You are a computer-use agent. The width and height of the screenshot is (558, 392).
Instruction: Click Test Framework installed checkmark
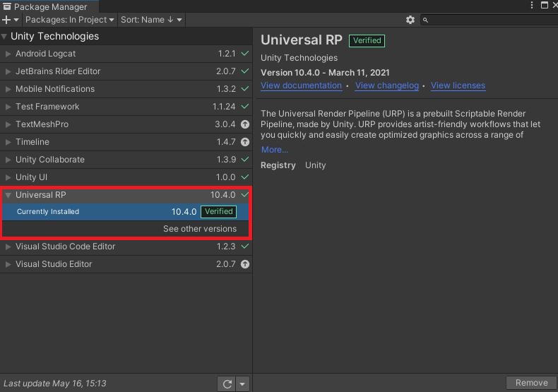point(245,107)
